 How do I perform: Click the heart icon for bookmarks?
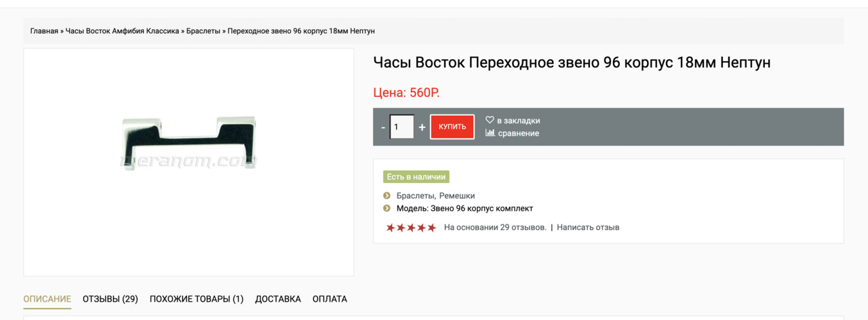coord(490,120)
